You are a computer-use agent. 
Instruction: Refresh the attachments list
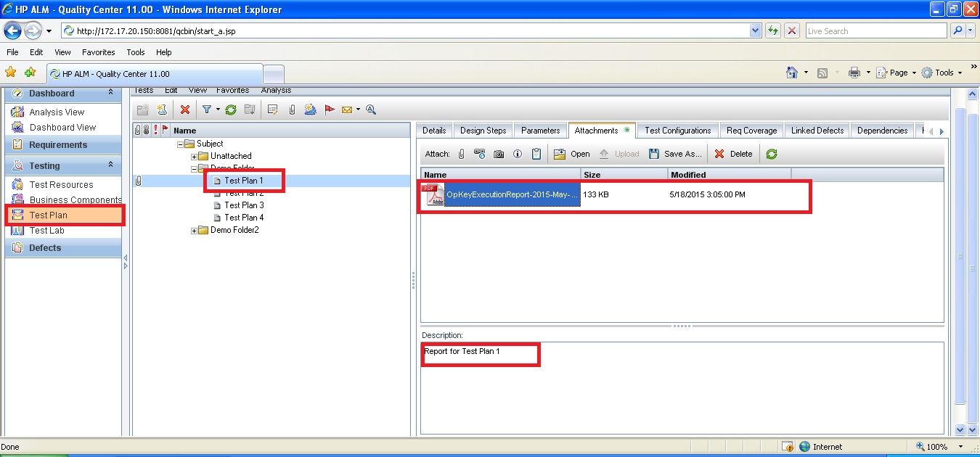pyautogui.click(x=772, y=154)
